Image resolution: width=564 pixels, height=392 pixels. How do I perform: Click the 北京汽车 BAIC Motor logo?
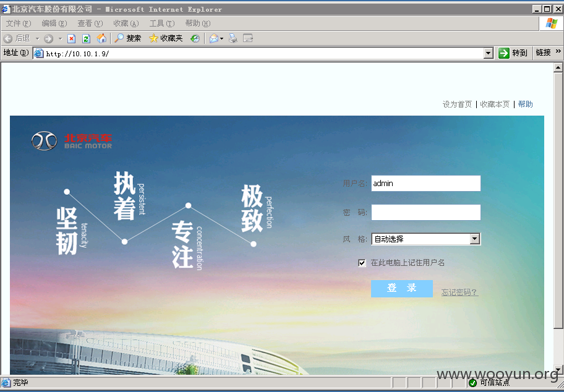point(72,140)
